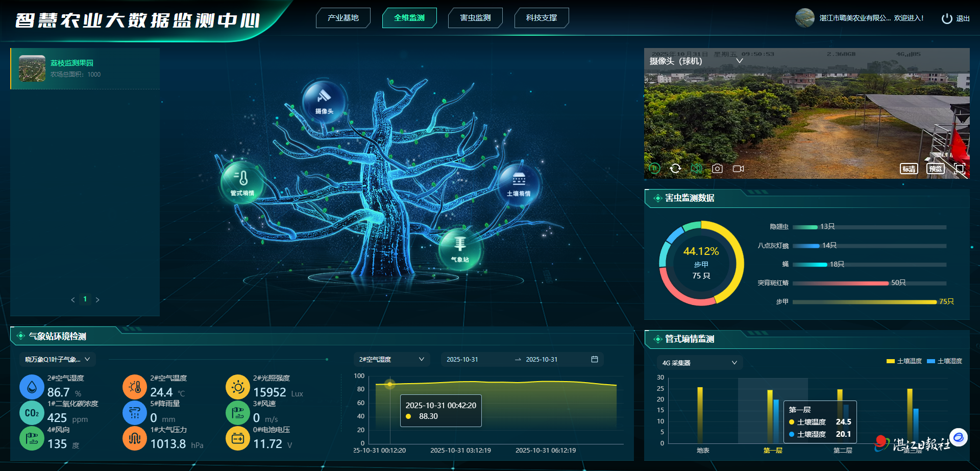Expand the 2#空气湿度 chart metric dropdown
Image resolution: width=980 pixels, height=471 pixels.
coord(391,359)
